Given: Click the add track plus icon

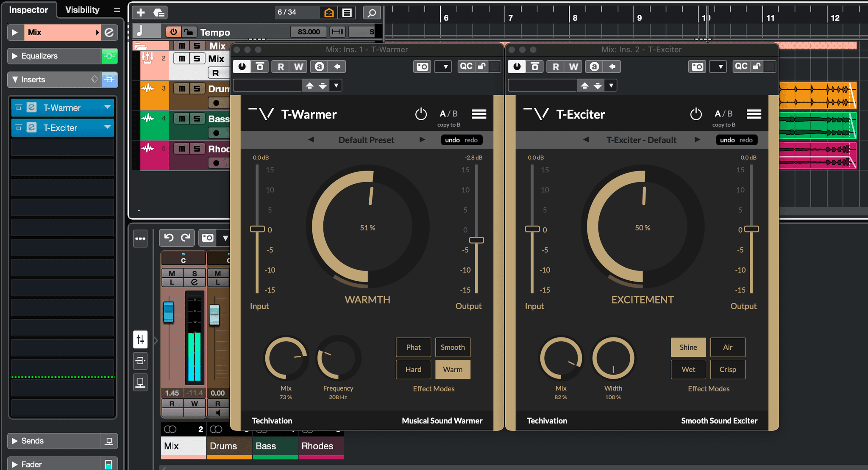Looking at the screenshot, I should pos(140,12).
